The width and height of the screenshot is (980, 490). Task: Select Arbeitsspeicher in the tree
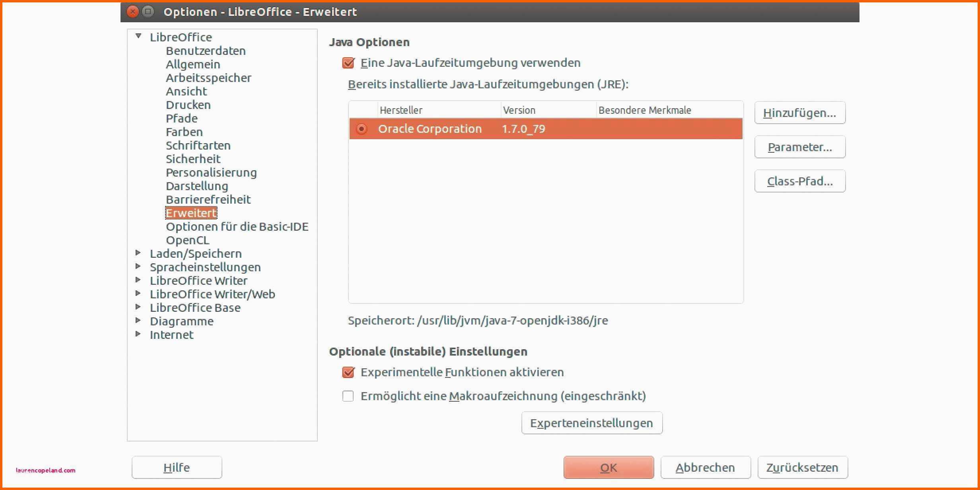[x=208, y=78]
